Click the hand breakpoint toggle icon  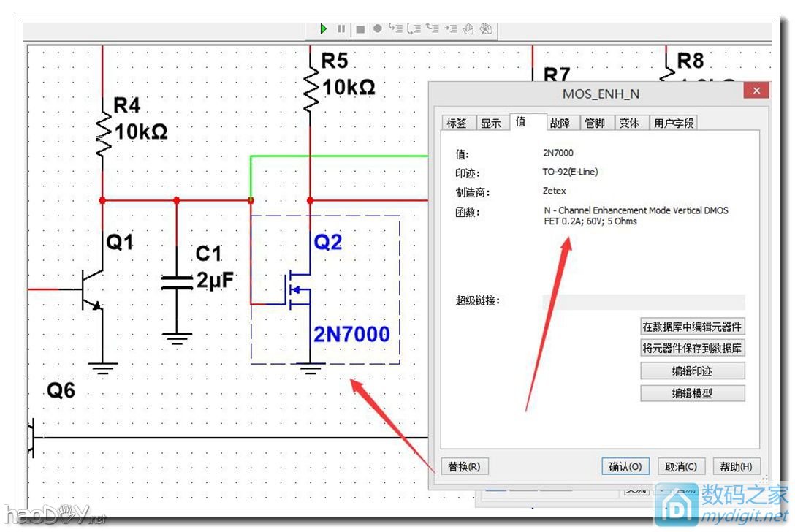[468, 28]
